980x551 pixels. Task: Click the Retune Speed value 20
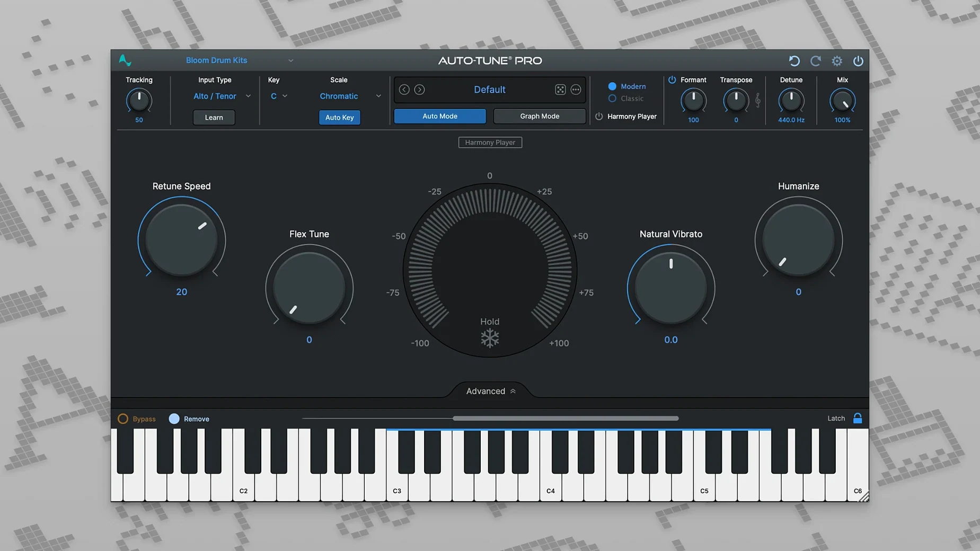(182, 292)
